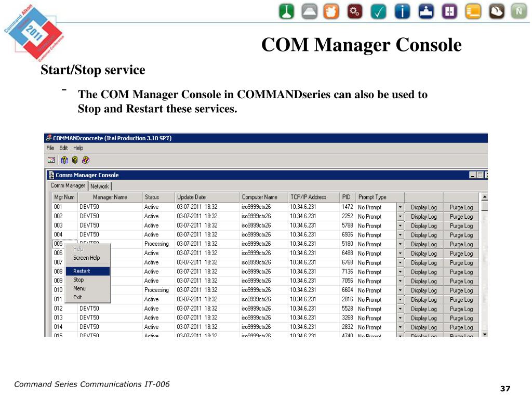Click Display Log for manager 001
Screen dimensions: 532x399
[x=424, y=207]
